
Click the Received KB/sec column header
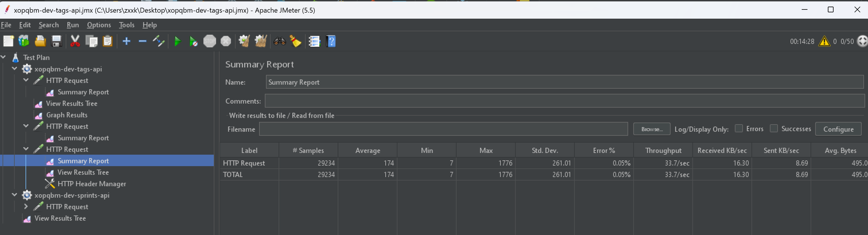click(722, 150)
